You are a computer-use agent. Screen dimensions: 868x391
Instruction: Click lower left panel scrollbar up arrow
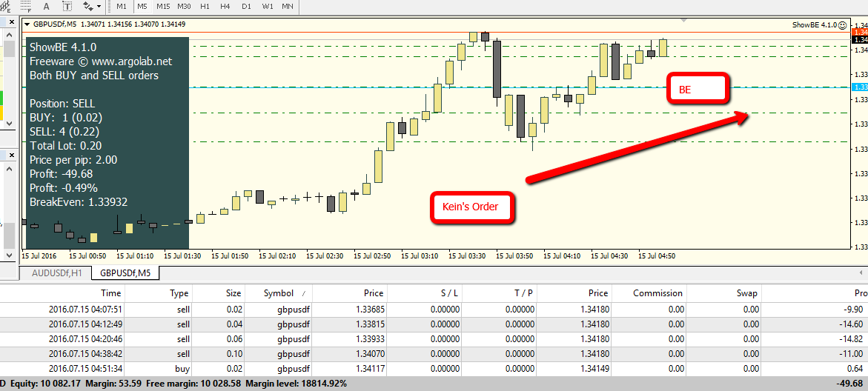pyautogui.click(x=9, y=167)
